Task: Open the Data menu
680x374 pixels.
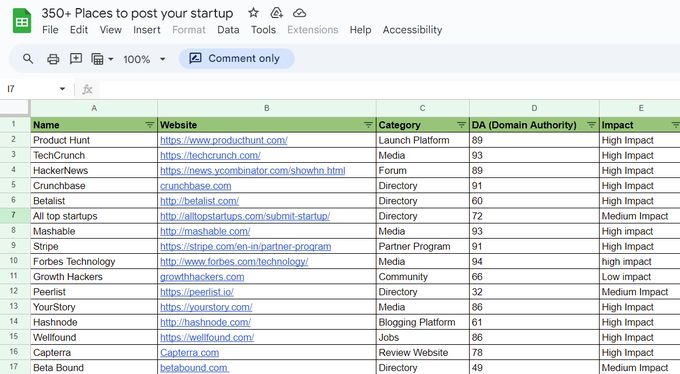Action: coord(228,30)
